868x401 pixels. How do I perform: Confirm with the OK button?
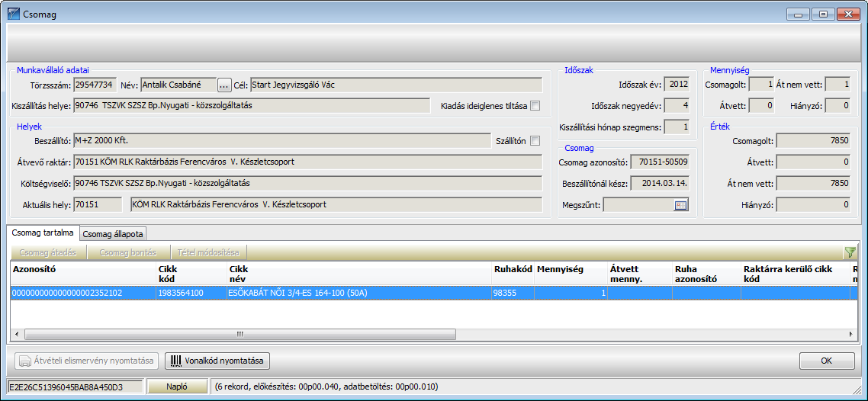click(x=827, y=361)
